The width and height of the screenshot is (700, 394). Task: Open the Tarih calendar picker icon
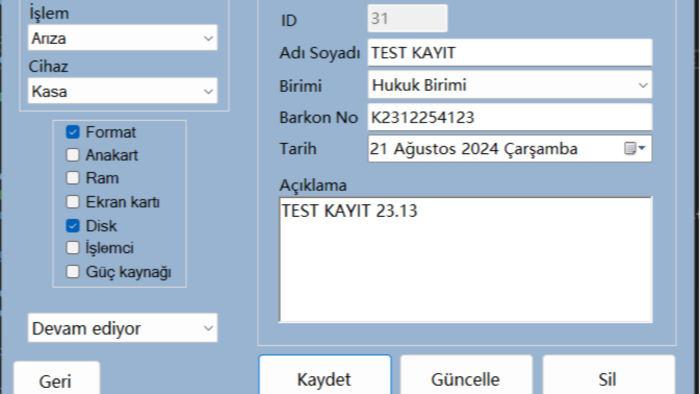click(x=635, y=148)
